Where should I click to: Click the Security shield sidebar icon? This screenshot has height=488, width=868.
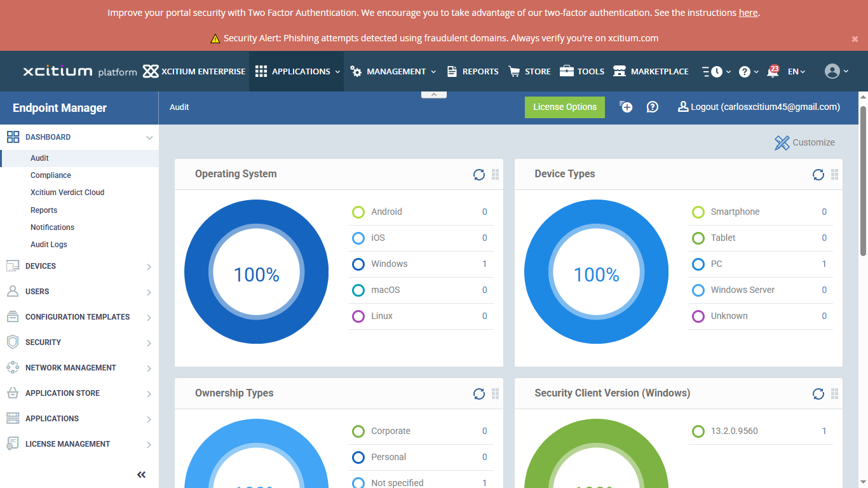(x=13, y=342)
